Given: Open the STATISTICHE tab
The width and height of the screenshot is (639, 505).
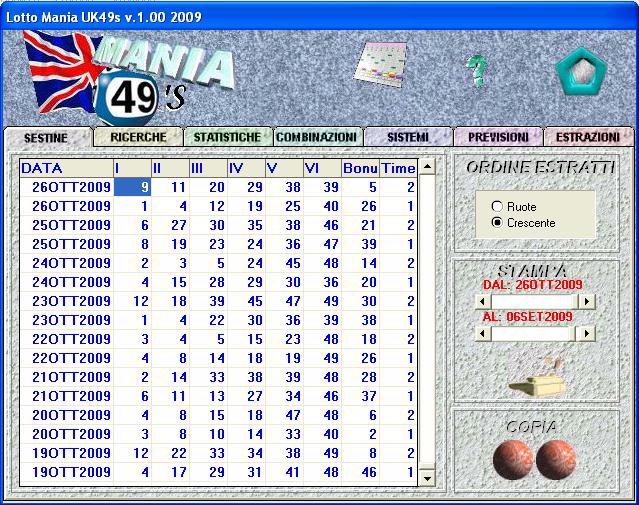Looking at the screenshot, I should [227, 137].
